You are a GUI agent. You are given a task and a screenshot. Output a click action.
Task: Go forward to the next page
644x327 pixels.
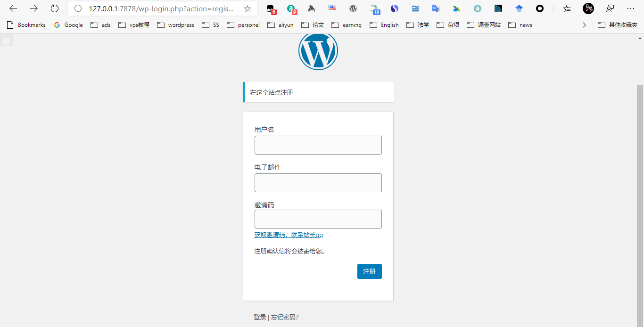34,8
